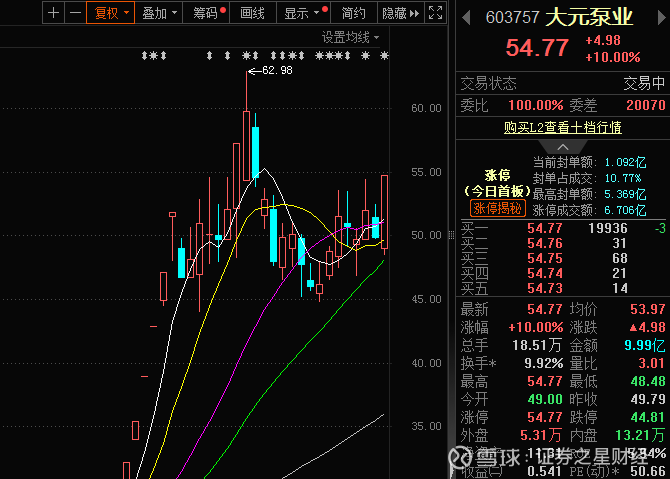This screenshot has width=670, height=479.
Task: Open 购买L2查看十档行情 link
Action: tap(563, 127)
